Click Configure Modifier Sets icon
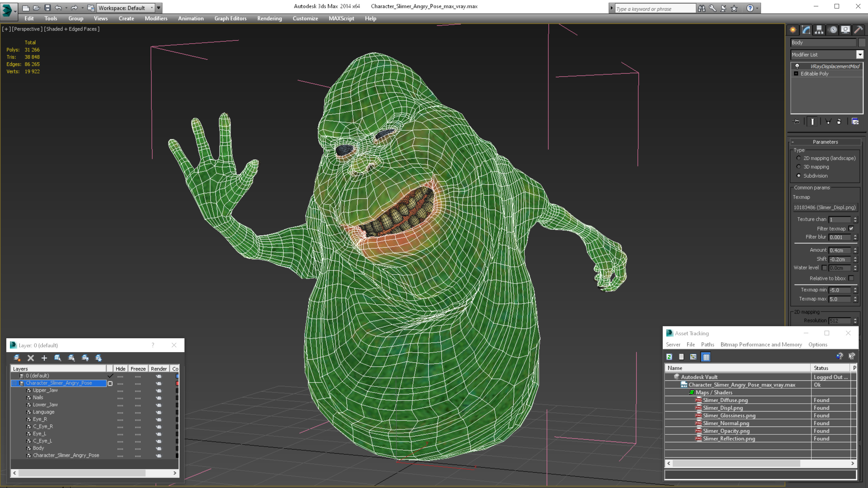This screenshot has height=488, width=868. [x=855, y=121]
